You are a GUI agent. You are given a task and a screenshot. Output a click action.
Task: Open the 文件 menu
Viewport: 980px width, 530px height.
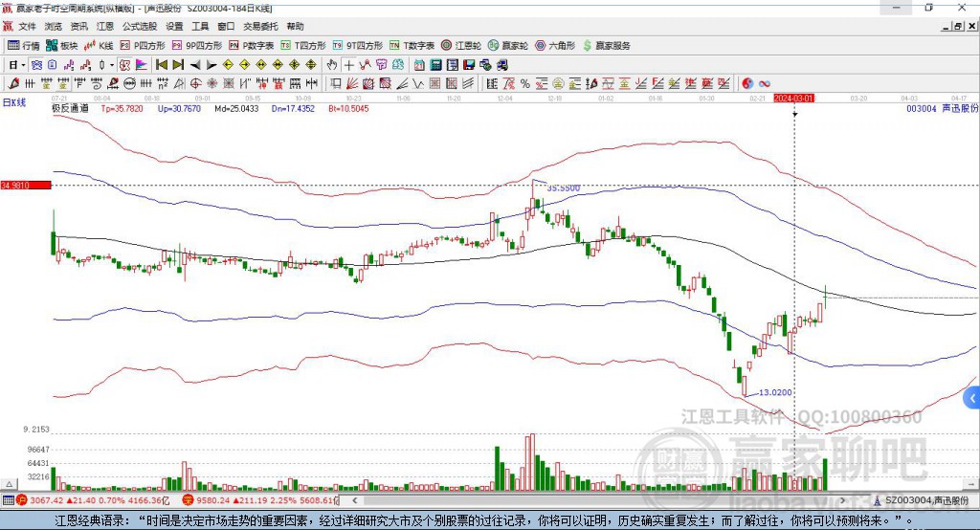pos(28,26)
